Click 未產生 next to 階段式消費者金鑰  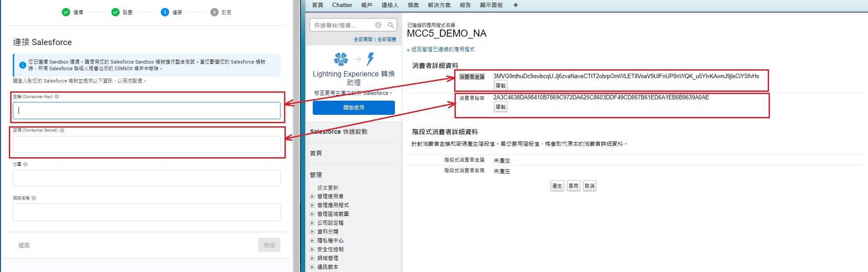[502, 161]
